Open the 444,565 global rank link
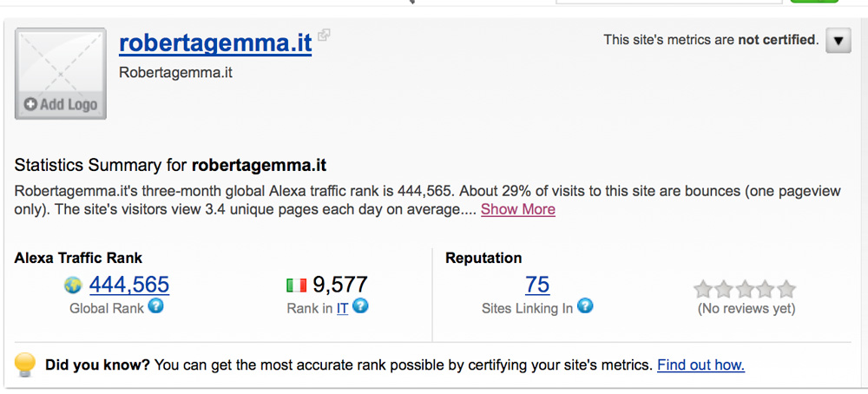The height and width of the screenshot is (394, 868). pyautogui.click(x=129, y=285)
